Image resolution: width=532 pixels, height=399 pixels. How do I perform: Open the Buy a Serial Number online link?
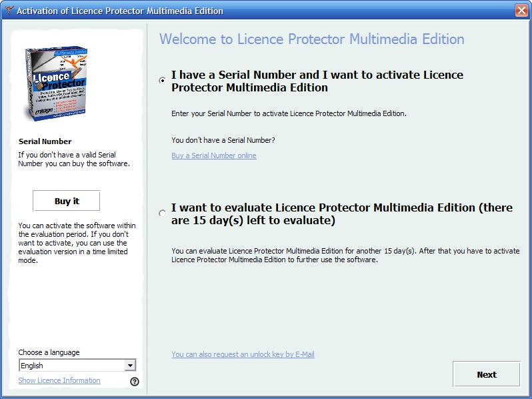pyautogui.click(x=213, y=155)
